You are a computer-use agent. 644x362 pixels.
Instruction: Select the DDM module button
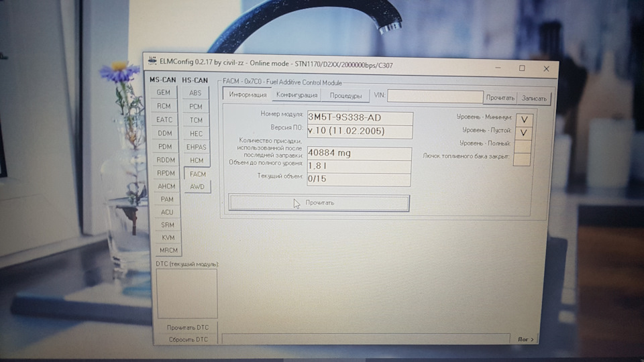[x=165, y=133]
